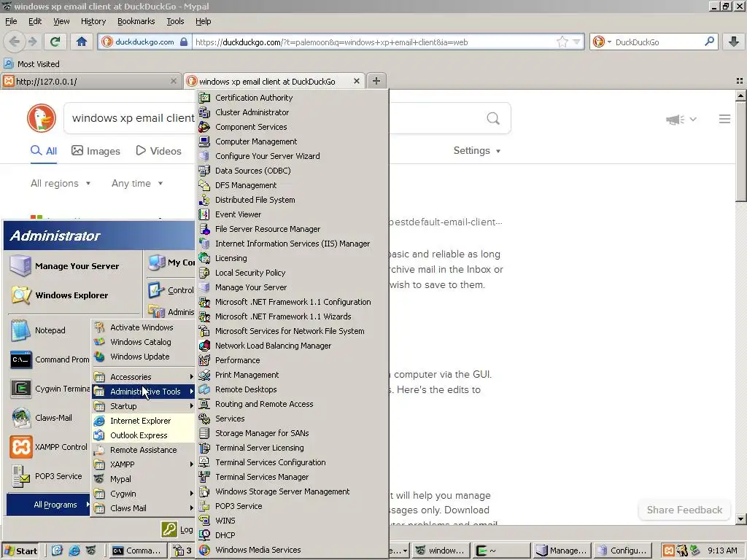Click Manage Your Server in Start menu

coord(74,265)
